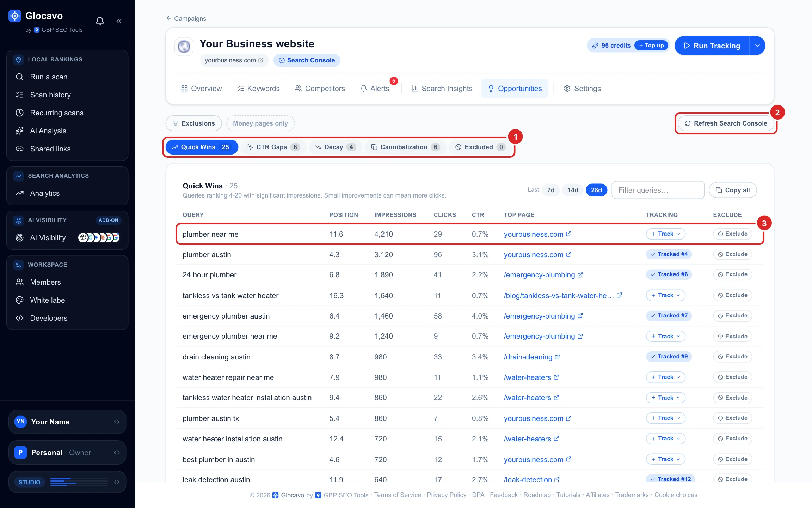Collapse the sidebar with the double-chevron icon
The width and height of the screenshot is (812, 508).
[x=119, y=21]
